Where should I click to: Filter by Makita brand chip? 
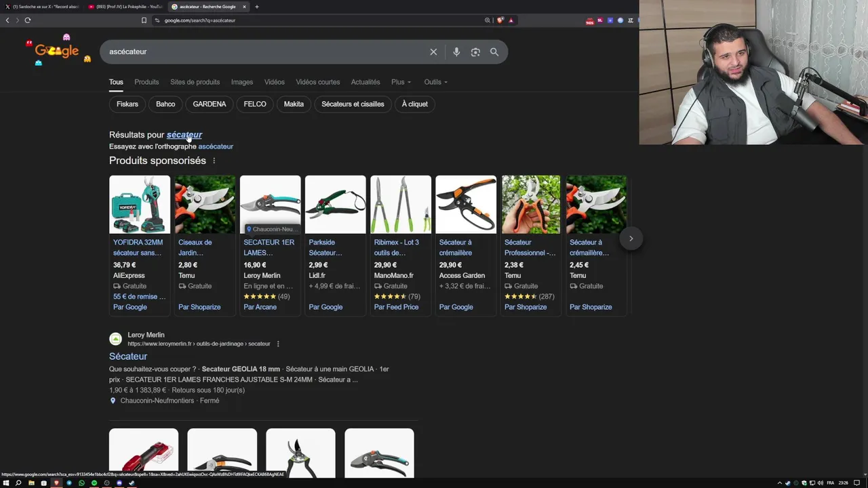(x=294, y=104)
